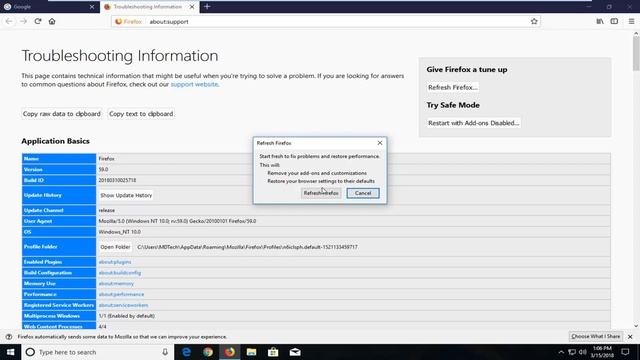Click the Multiprocess Windows value
This screenshot has height=360, width=640.
pyautogui.click(x=127, y=316)
